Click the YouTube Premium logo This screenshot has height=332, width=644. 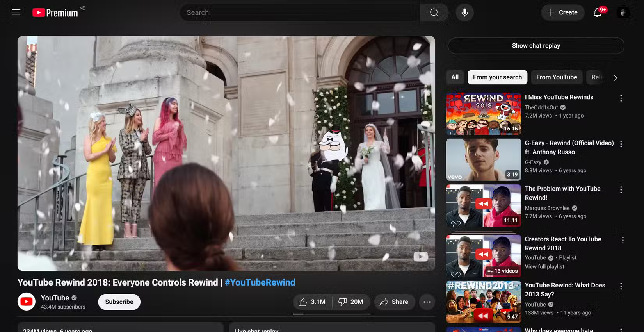55,13
